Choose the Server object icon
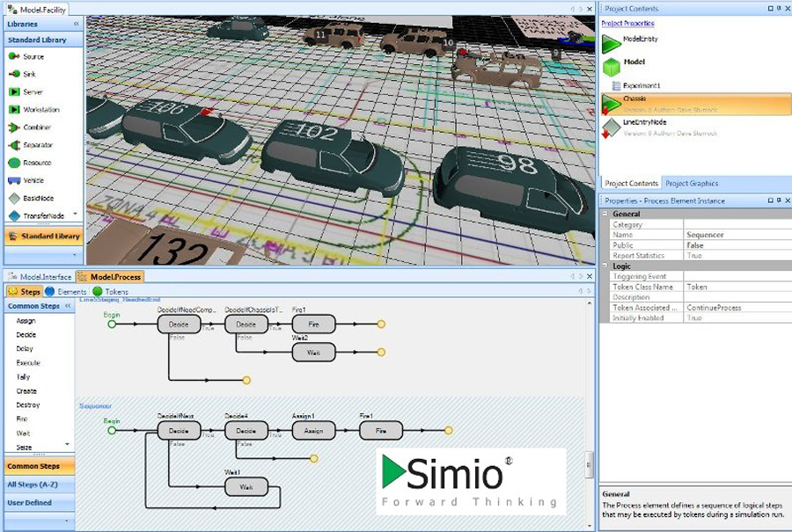 tap(14, 91)
